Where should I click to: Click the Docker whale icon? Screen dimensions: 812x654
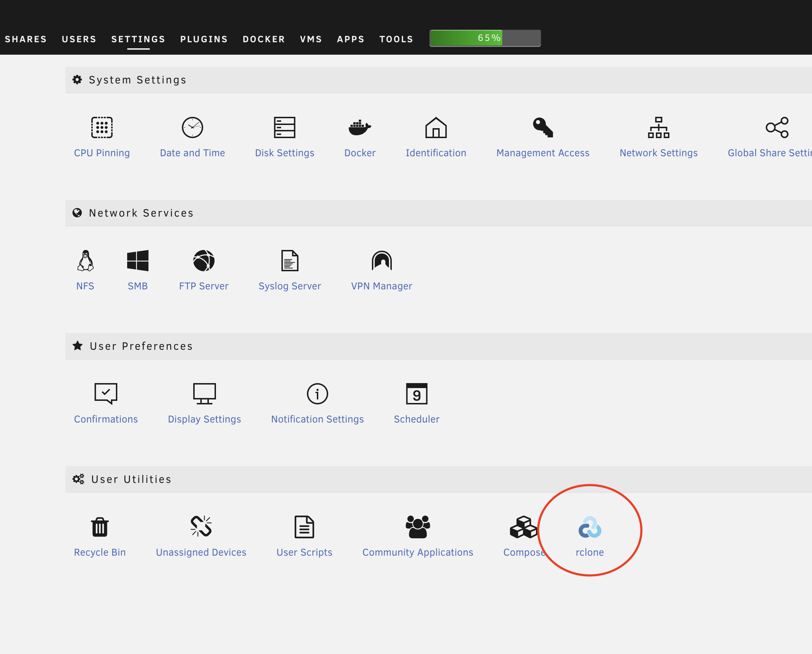click(359, 127)
